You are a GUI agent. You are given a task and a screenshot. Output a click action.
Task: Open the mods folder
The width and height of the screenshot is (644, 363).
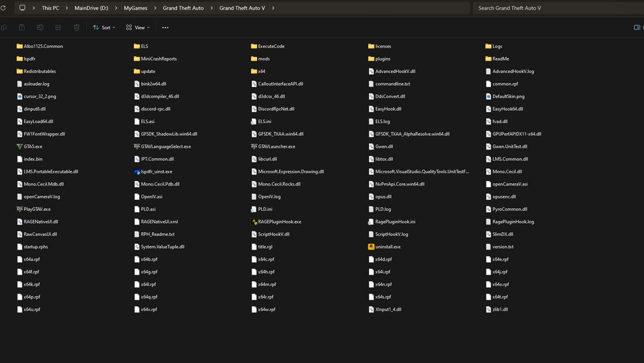(x=263, y=59)
